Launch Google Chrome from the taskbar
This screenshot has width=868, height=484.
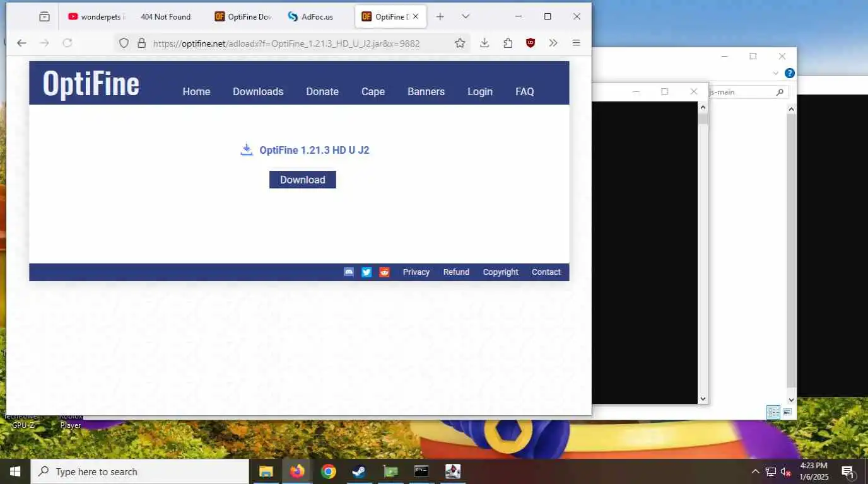point(328,471)
